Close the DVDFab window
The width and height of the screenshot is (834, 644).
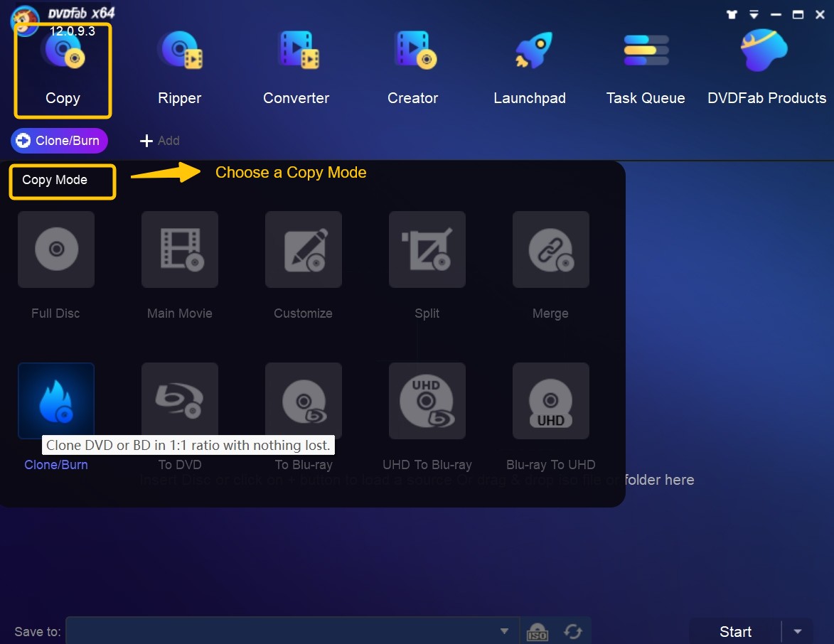tap(820, 15)
